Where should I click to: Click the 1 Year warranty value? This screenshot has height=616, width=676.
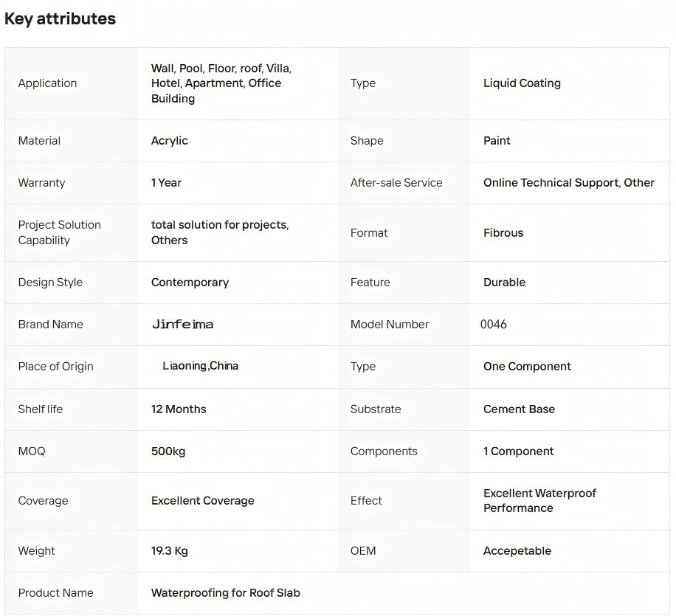point(166,183)
